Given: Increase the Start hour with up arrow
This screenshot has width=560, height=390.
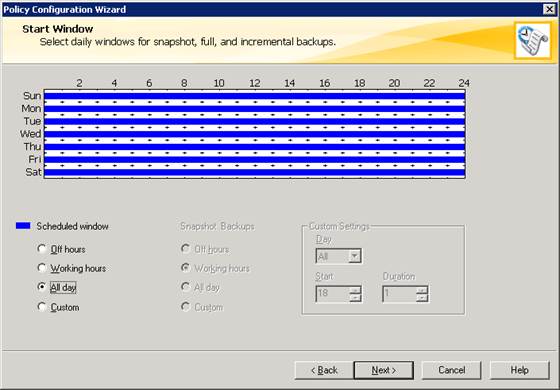Looking at the screenshot, I should pos(355,290).
